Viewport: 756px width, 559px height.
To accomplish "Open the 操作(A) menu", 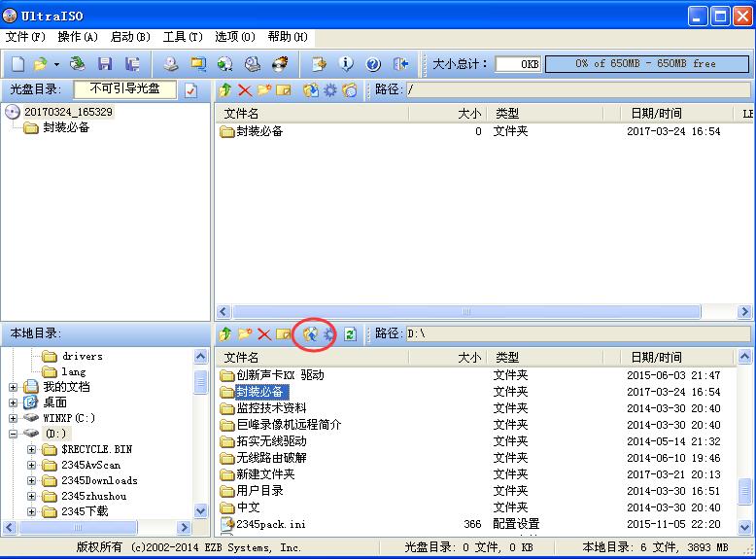I will (78, 37).
